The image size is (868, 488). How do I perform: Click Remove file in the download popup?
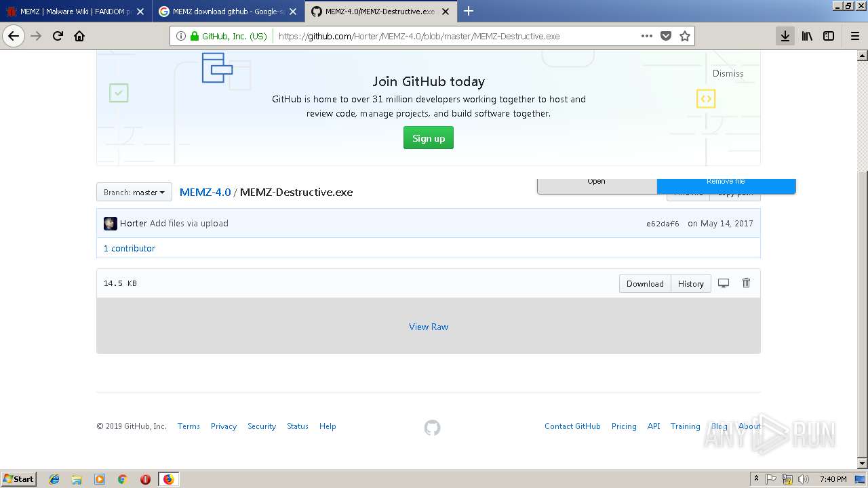(x=726, y=186)
